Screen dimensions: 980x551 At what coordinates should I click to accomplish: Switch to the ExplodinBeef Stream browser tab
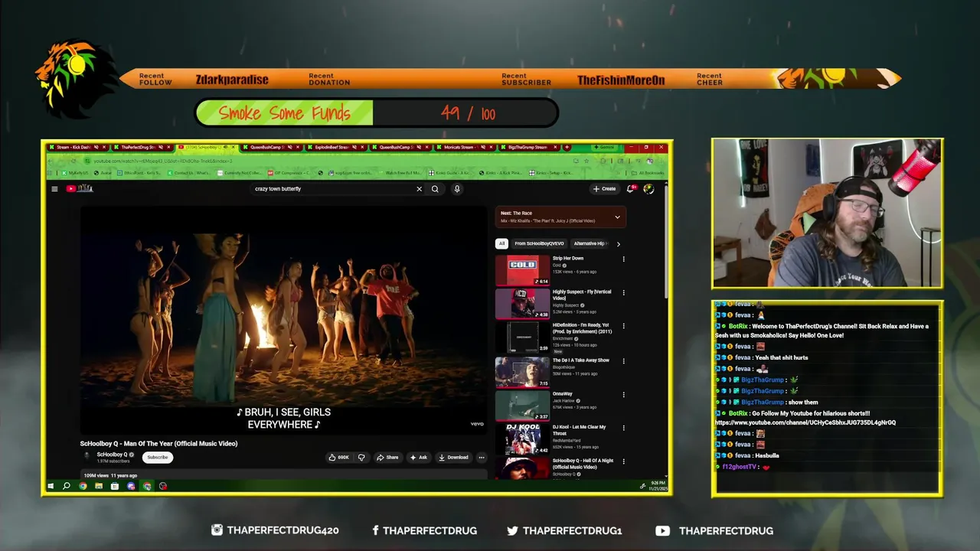tap(337, 147)
